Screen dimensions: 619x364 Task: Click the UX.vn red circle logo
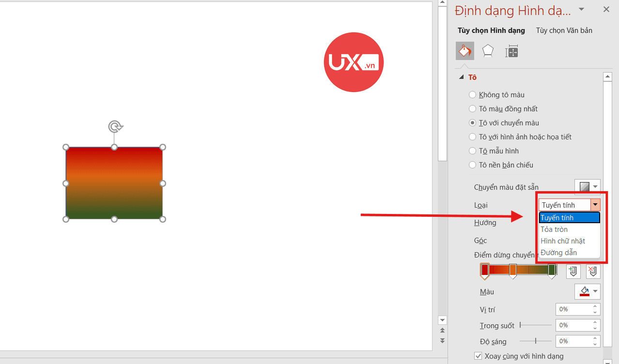point(354,62)
